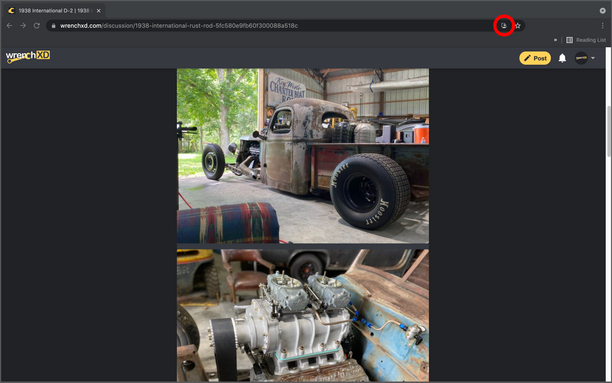Viewport: 612px width, 383px height.
Task: Click the browser forward arrow
Action: point(23,26)
